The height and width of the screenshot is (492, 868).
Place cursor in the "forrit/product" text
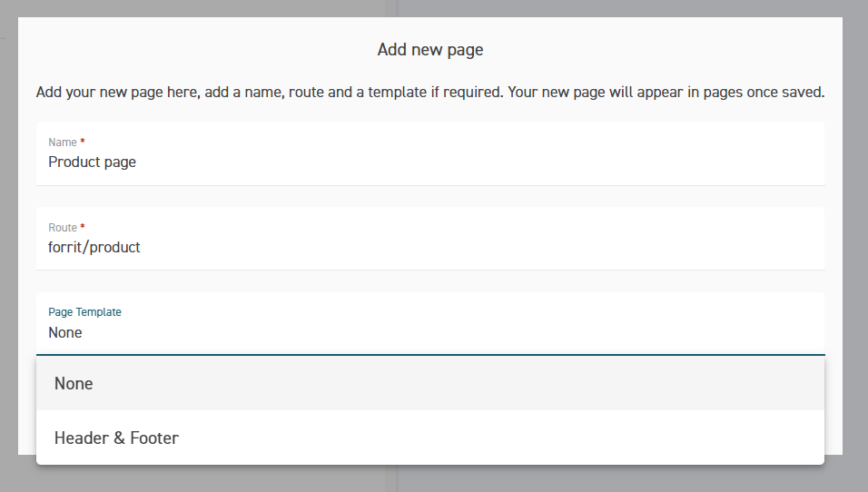tap(94, 248)
